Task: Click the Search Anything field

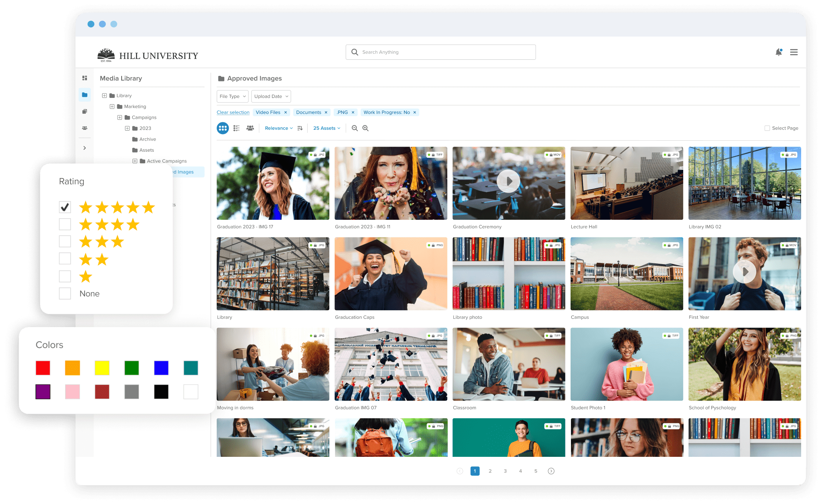Action: pyautogui.click(x=441, y=52)
